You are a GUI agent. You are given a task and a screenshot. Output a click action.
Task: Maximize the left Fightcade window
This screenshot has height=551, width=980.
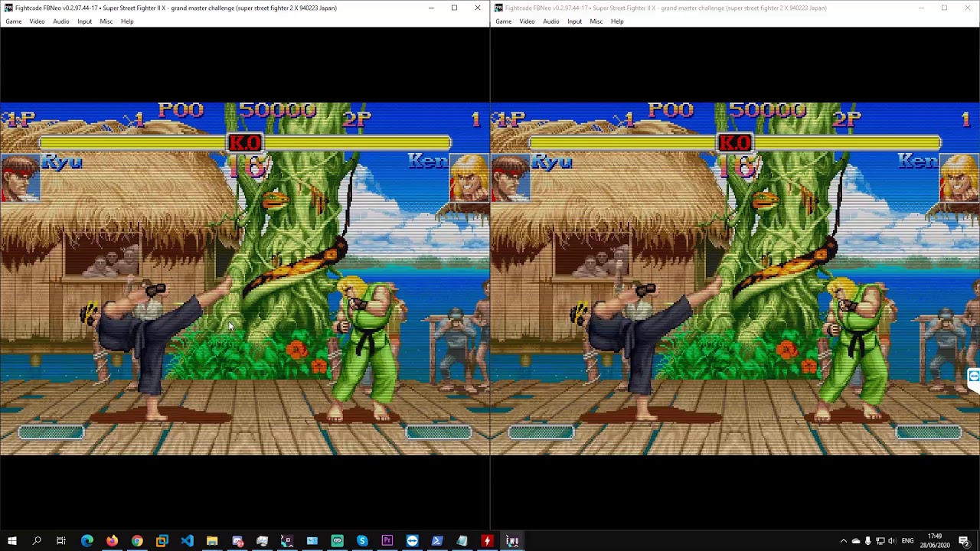[454, 8]
